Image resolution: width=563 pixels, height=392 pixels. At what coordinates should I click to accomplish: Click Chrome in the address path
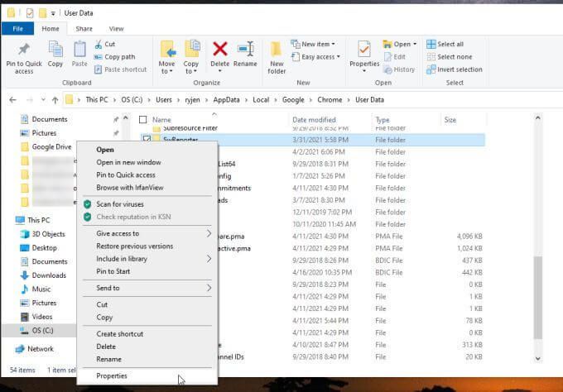click(330, 100)
